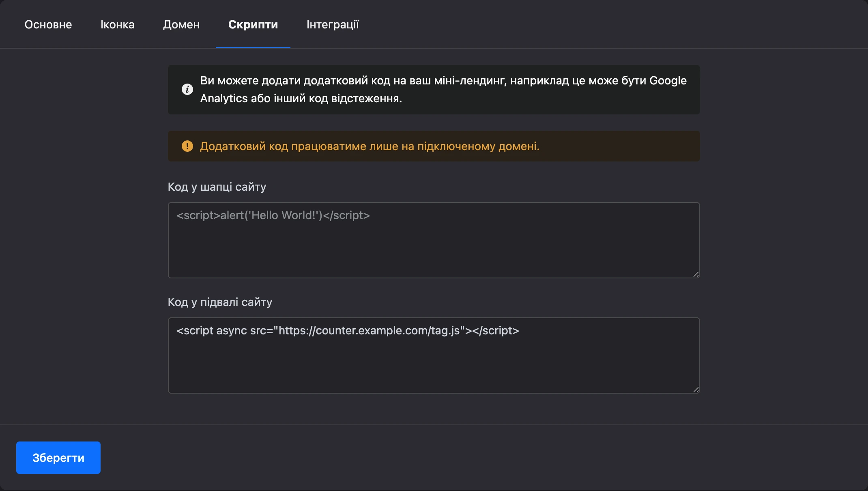Place cursor on the alert('Hello World!') placeholder
Screen dimensions: 868x491
pos(273,215)
